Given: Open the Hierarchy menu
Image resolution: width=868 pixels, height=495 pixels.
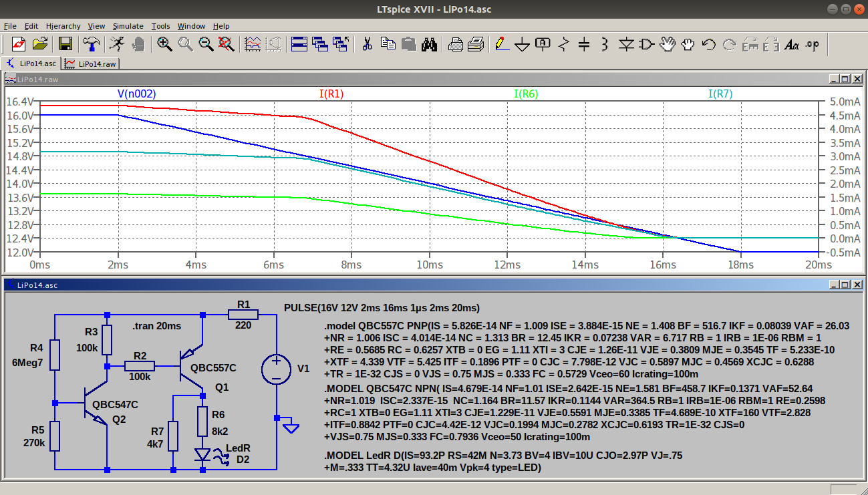Looking at the screenshot, I should 63,26.
